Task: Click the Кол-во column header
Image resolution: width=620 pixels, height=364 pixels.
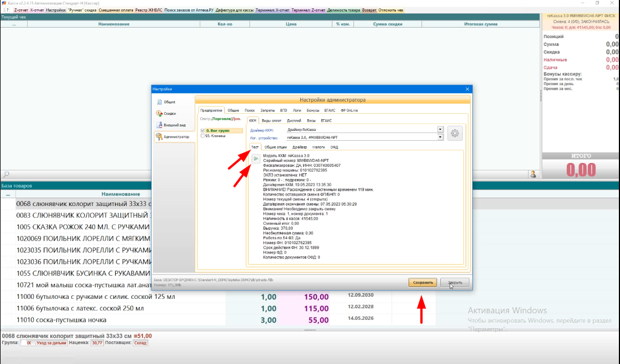Action: (225, 24)
